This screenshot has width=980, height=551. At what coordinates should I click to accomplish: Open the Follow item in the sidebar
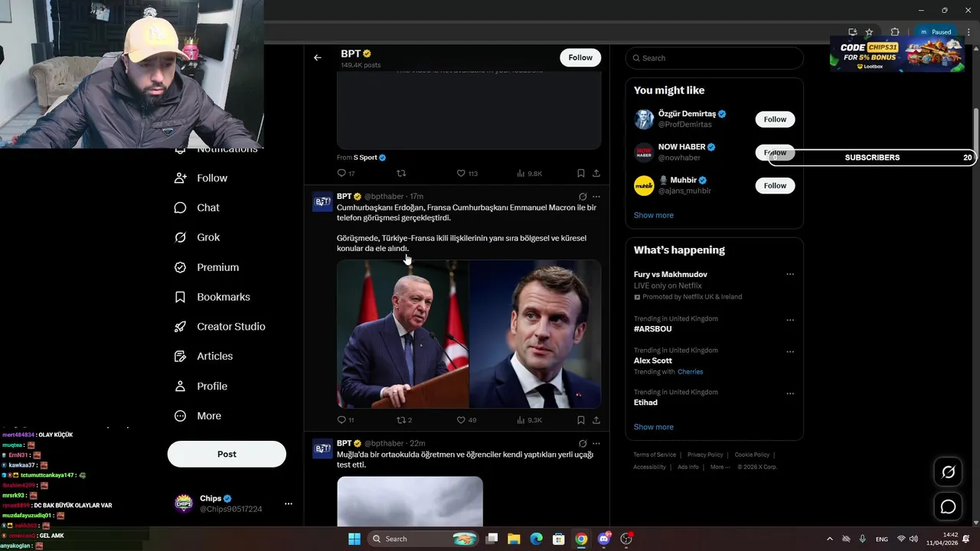point(201,178)
